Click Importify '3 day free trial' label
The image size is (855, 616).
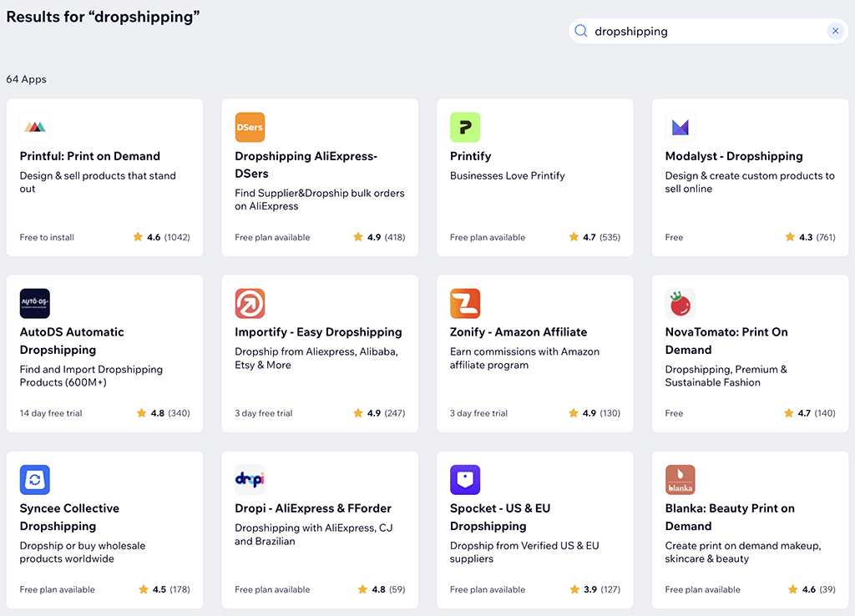pos(263,413)
